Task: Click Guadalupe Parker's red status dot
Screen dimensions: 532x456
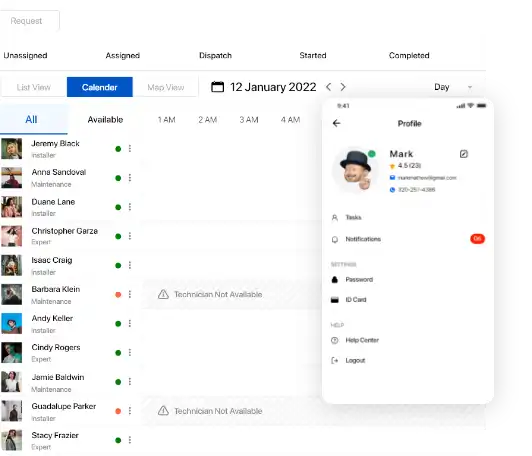Action: tap(118, 411)
